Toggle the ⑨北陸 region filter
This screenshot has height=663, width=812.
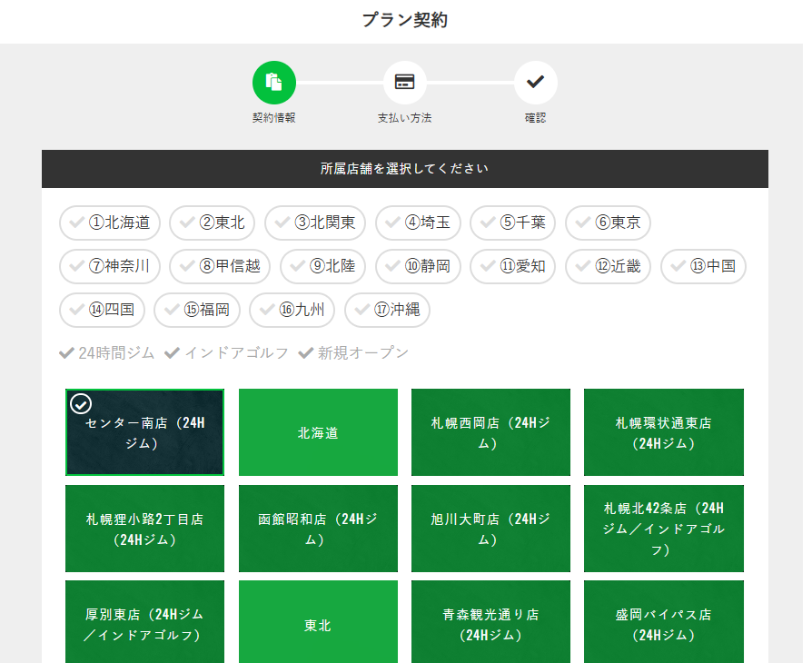323,266
